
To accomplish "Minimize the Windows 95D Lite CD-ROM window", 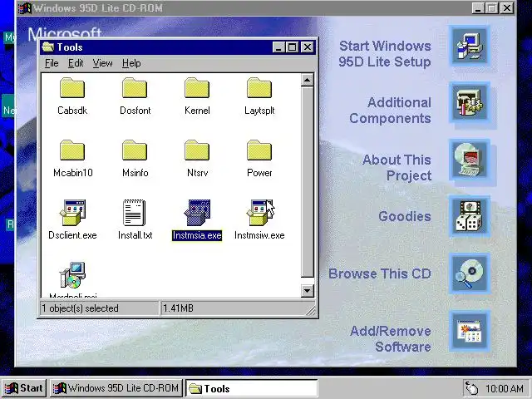I will [x=478, y=7].
